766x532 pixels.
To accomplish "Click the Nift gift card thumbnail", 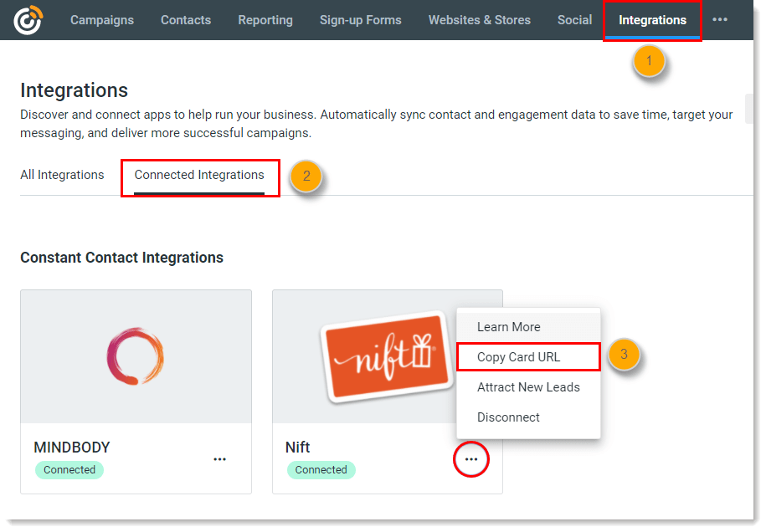I will [387, 356].
